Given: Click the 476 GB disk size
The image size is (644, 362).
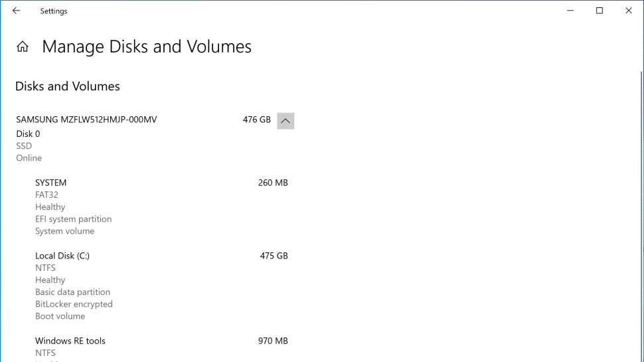Looking at the screenshot, I should pyautogui.click(x=257, y=120).
